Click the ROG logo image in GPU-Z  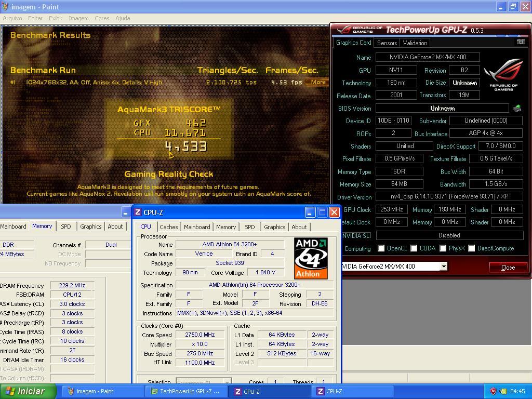(x=503, y=75)
